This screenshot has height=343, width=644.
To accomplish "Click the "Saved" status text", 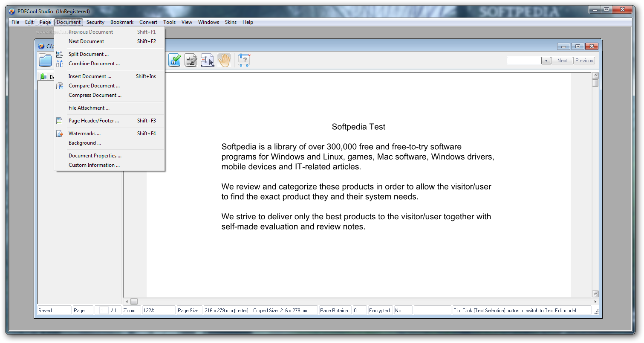I will pyautogui.click(x=45, y=311).
